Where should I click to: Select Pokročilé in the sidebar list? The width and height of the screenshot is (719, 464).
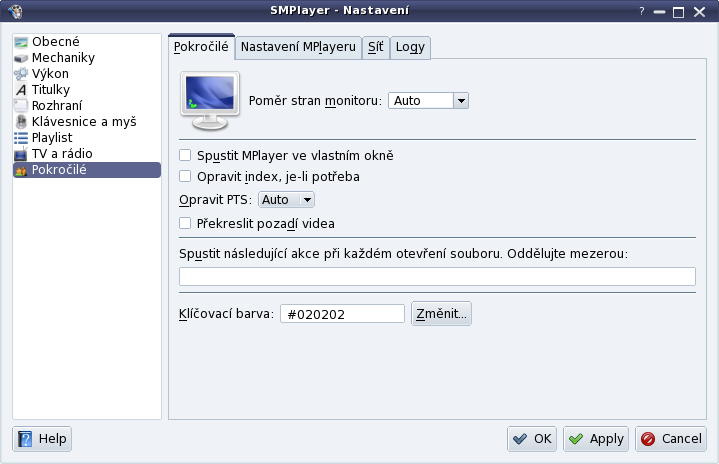(x=87, y=170)
